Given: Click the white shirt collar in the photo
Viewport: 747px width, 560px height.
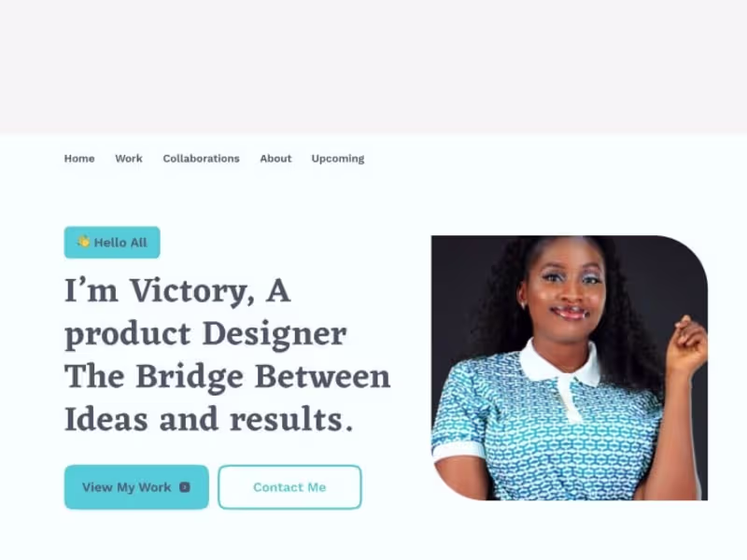Looking at the screenshot, I should (x=559, y=364).
